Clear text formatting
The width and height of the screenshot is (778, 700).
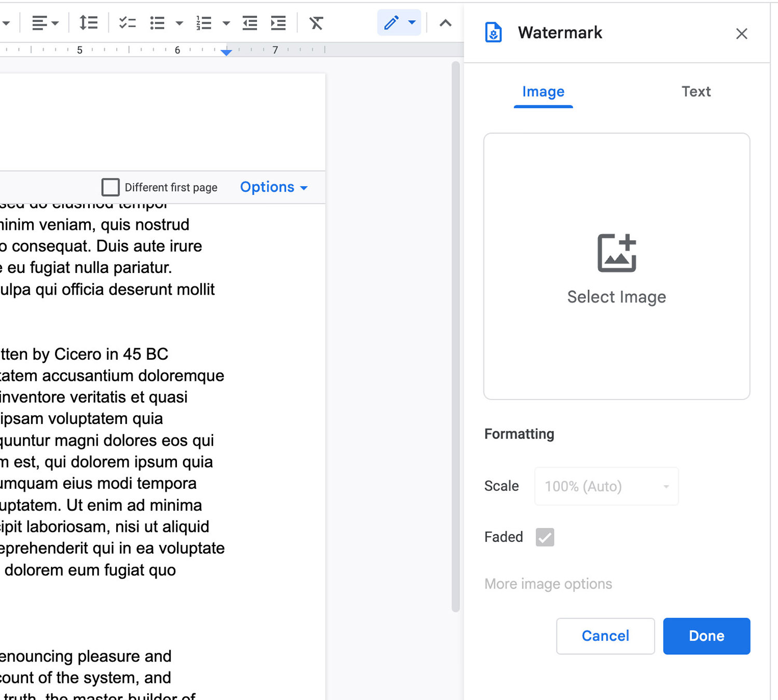coord(316,23)
